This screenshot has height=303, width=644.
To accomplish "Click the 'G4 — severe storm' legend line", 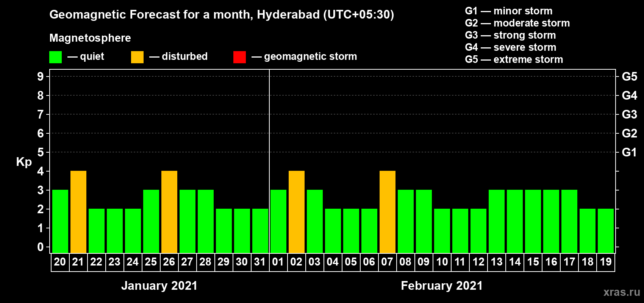I will click(x=511, y=47).
